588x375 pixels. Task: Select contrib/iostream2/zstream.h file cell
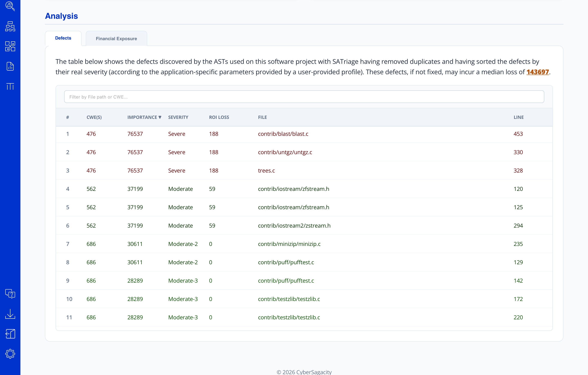pyautogui.click(x=294, y=226)
